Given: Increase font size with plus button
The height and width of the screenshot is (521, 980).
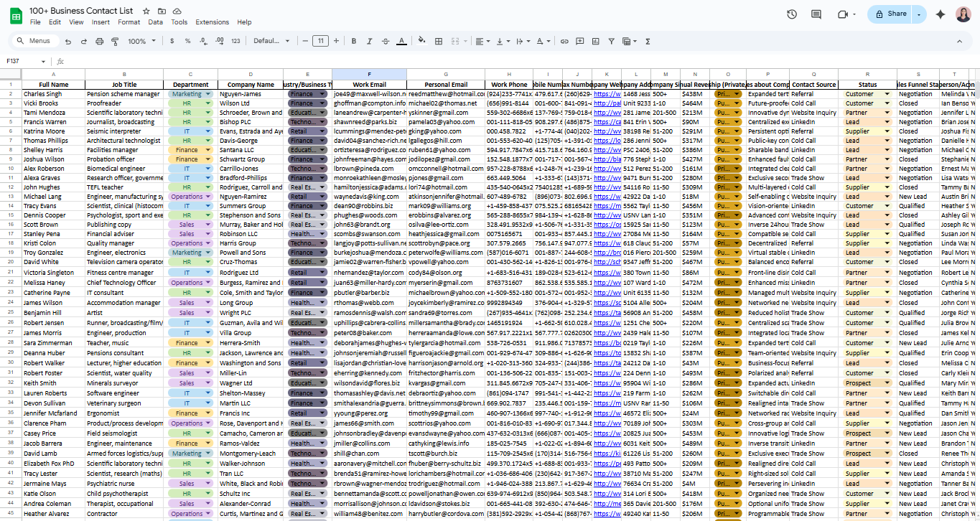Looking at the screenshot, I should coord(336,42).
